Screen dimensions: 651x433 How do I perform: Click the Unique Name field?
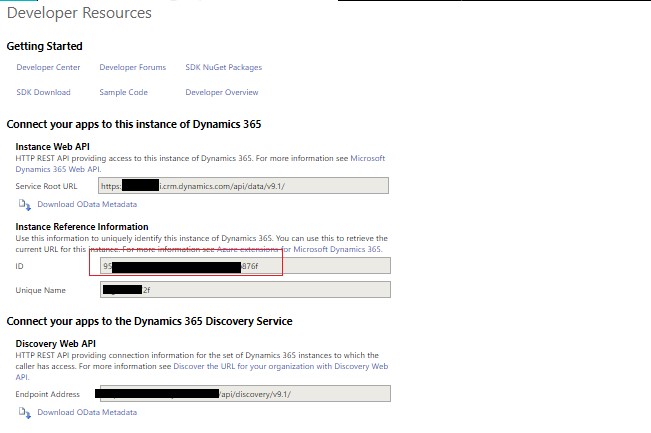pos(245,289)
